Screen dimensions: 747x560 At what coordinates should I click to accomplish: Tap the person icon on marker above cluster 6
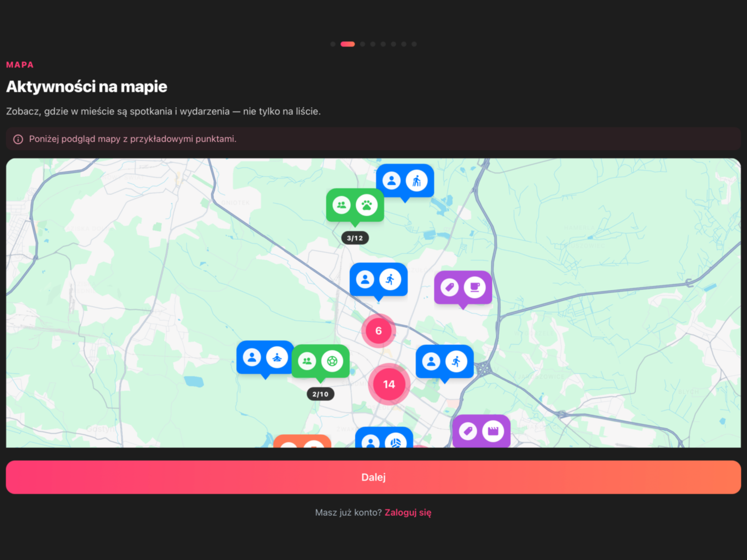tap(365, 279)
